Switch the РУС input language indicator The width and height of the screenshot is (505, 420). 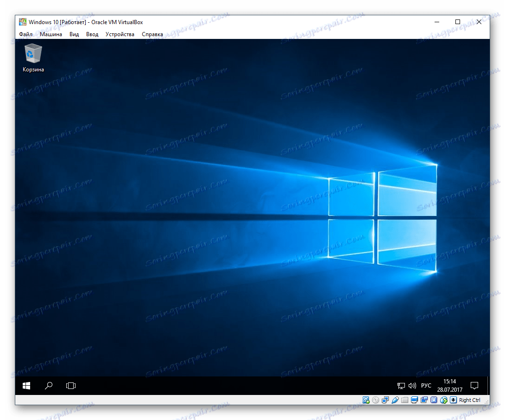pos(426,386)
